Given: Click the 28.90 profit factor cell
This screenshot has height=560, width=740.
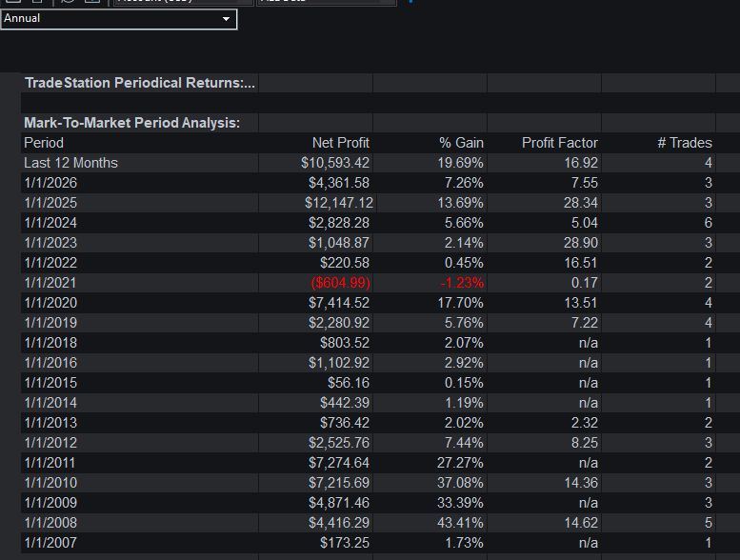Looking at the screenshot, I should point(581,243).
